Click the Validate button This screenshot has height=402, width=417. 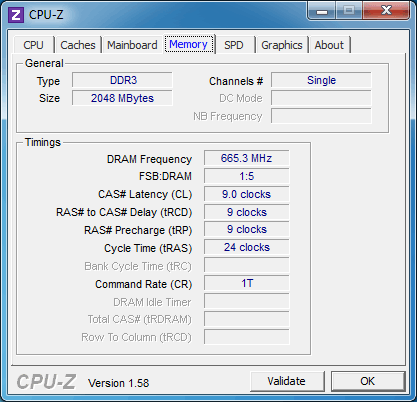[287, 381]
